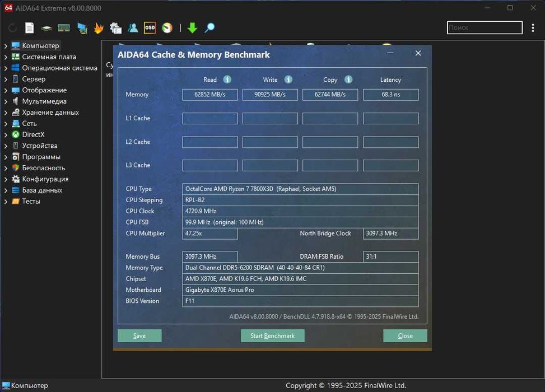
Task: Expand the Отображение tree node
Action: (x=6, y=90)
